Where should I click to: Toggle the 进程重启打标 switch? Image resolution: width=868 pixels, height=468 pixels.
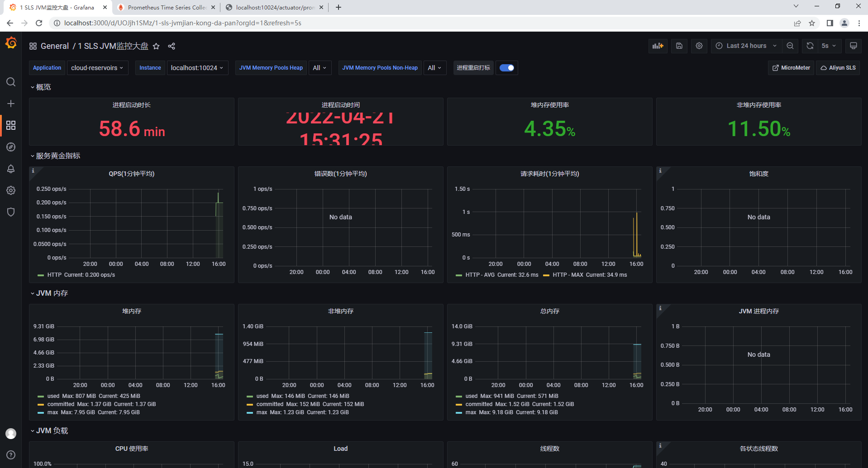pos(507,68)
